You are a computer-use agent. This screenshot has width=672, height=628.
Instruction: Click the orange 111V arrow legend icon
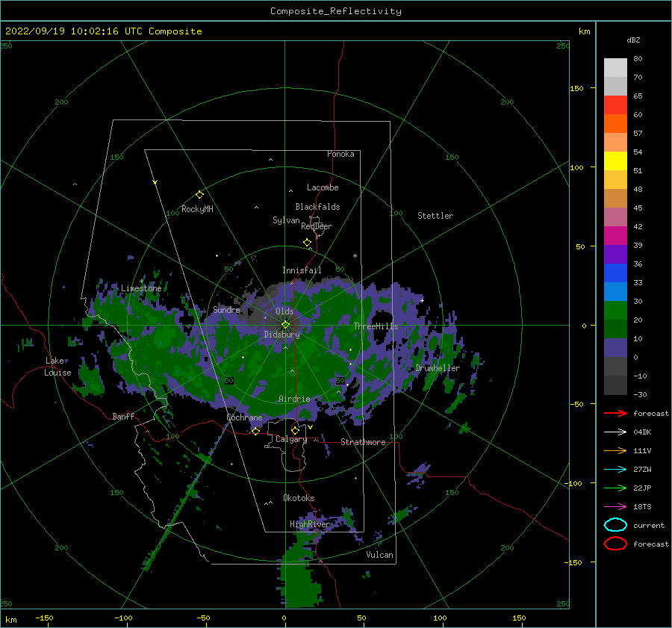[615, 450]
